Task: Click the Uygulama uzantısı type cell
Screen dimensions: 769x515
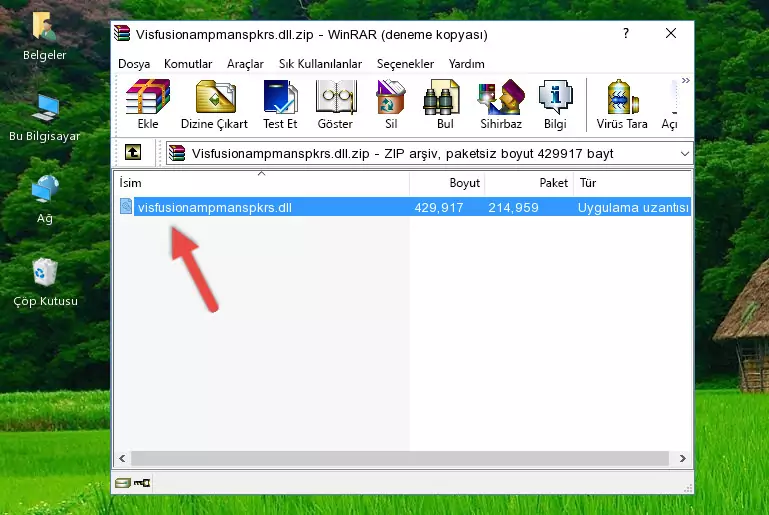Action: tap(633, 207)
